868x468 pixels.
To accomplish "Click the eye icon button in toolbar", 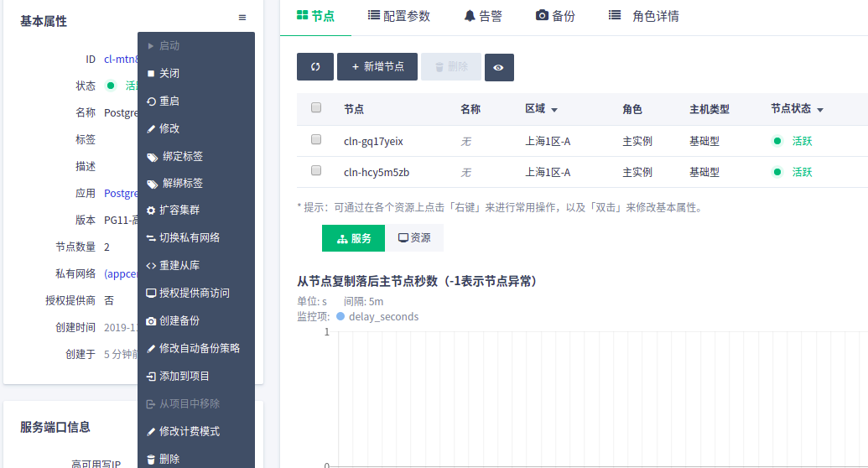I will 499,67.
